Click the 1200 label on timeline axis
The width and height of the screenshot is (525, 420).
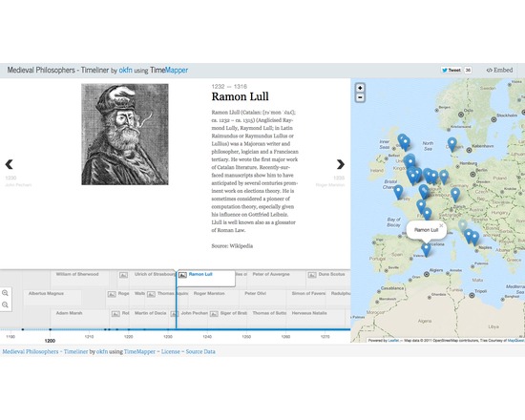click(50, 341)
